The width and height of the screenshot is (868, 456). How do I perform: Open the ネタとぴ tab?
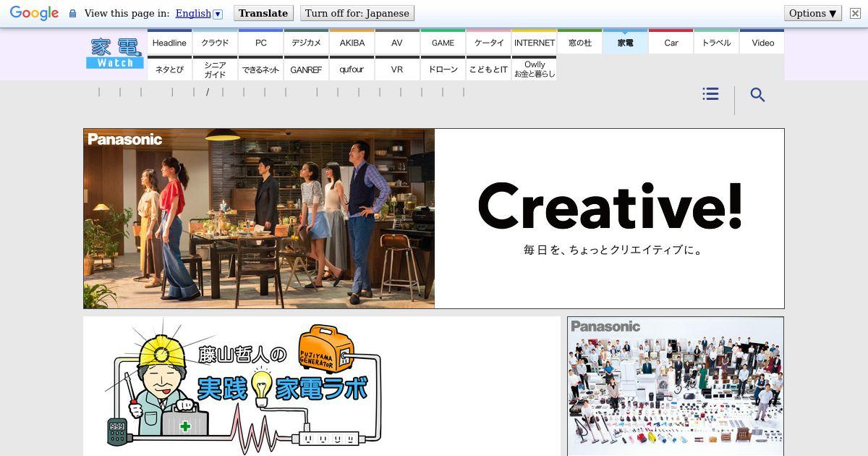tap(169, 69)
